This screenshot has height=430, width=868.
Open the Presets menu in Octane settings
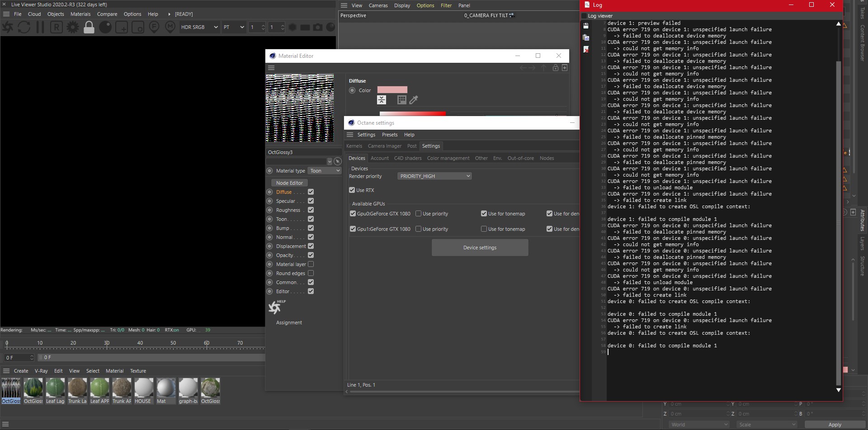coord(390,135)
